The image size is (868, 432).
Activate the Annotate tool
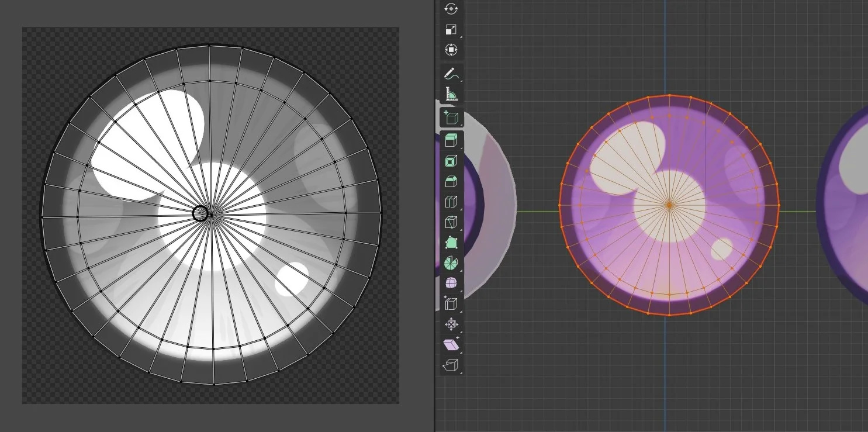click(450, 73)
